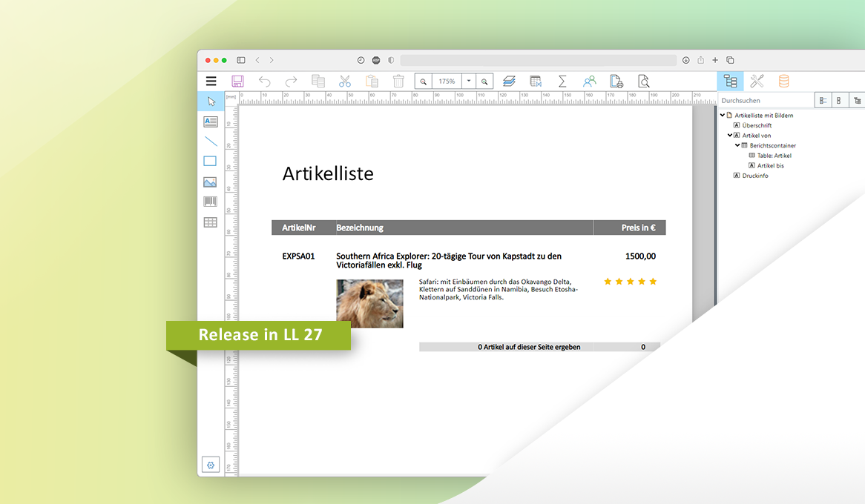Cut selection with the scissors icon
Image resolution: width=865 pixels, height=504 pixels.
(x=345, y=82)
